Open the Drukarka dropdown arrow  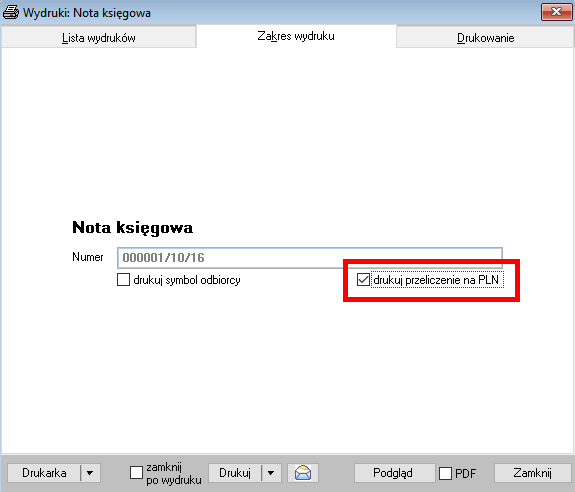point(90,473)
